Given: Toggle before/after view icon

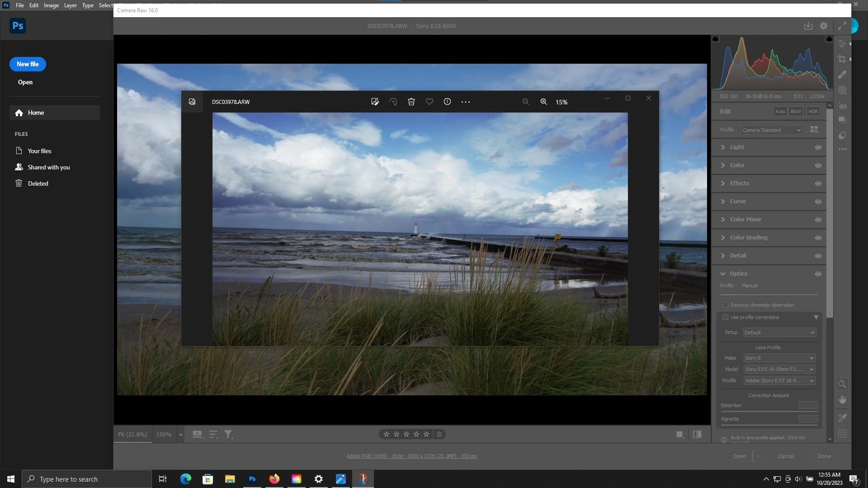Looking at the screenshot, I should 697,434.
